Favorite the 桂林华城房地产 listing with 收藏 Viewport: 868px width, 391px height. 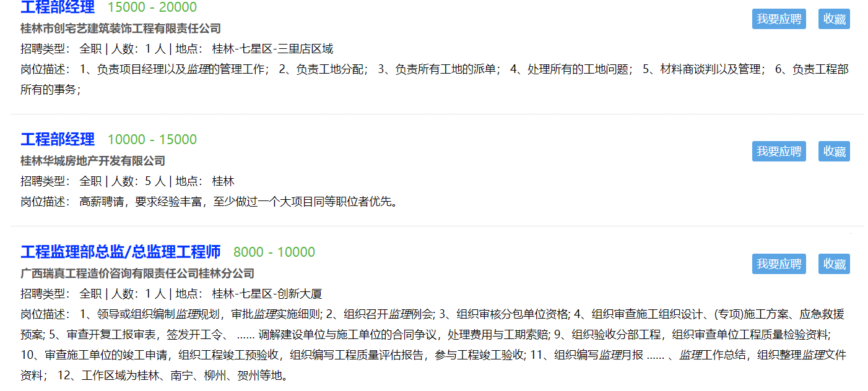point(833,151)
